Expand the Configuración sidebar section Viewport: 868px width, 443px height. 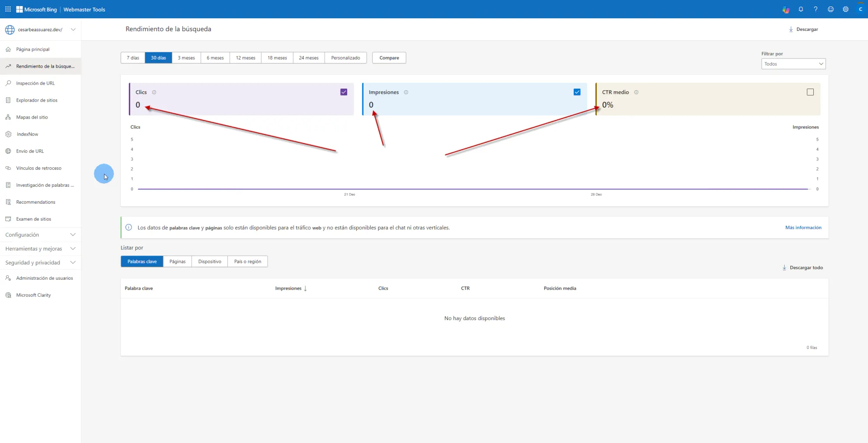coord(40,235)
